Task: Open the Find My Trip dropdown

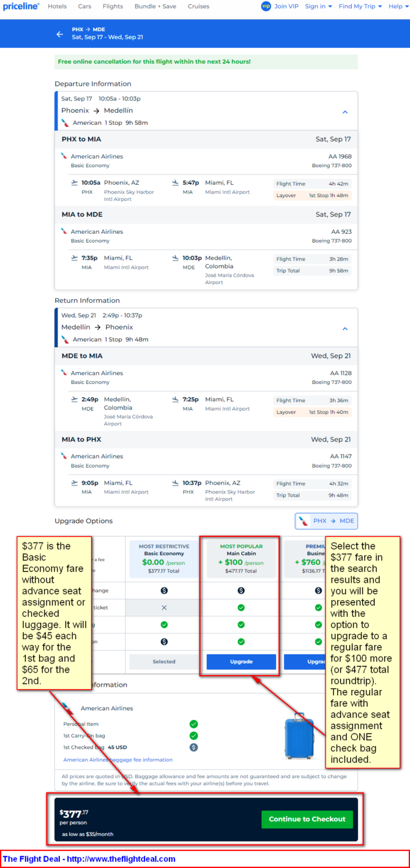Action: point(360,6)
